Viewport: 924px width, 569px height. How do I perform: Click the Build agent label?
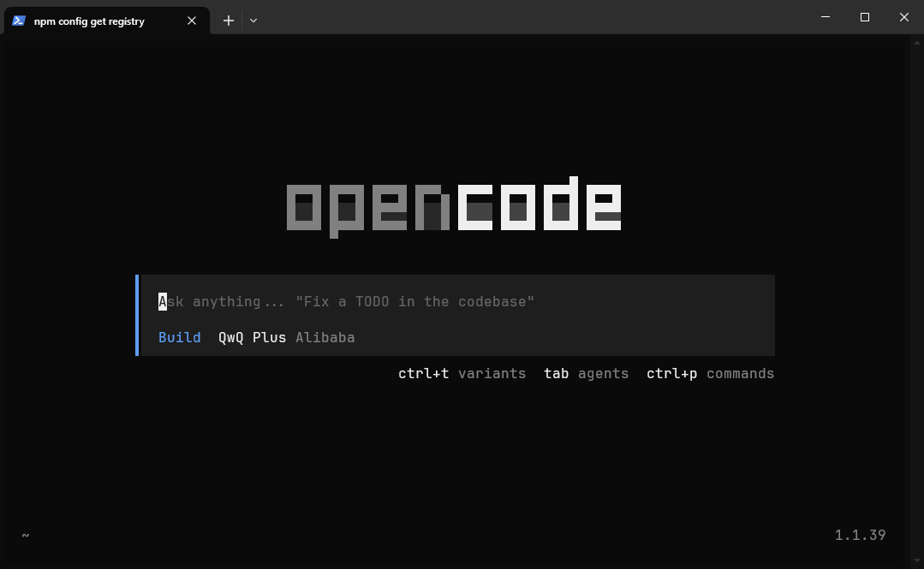[x=180, y=337]
